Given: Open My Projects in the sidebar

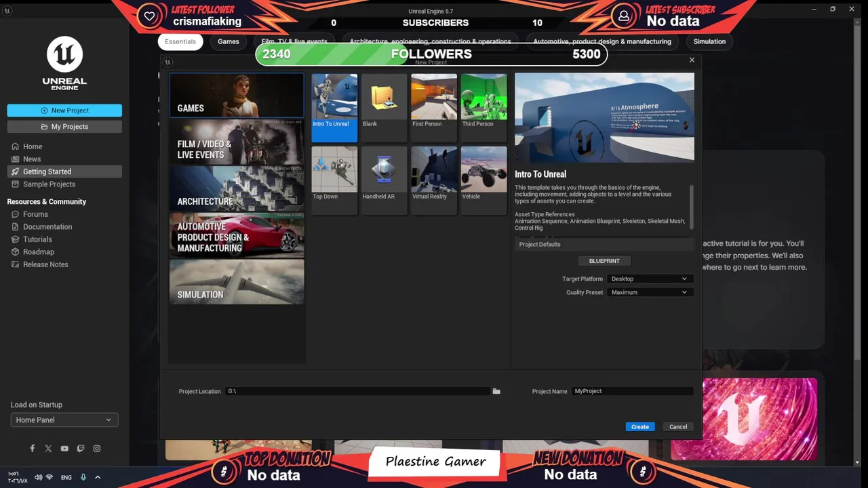Looking at the screenshot, I should pyautogui.click(x=64, y=127).
